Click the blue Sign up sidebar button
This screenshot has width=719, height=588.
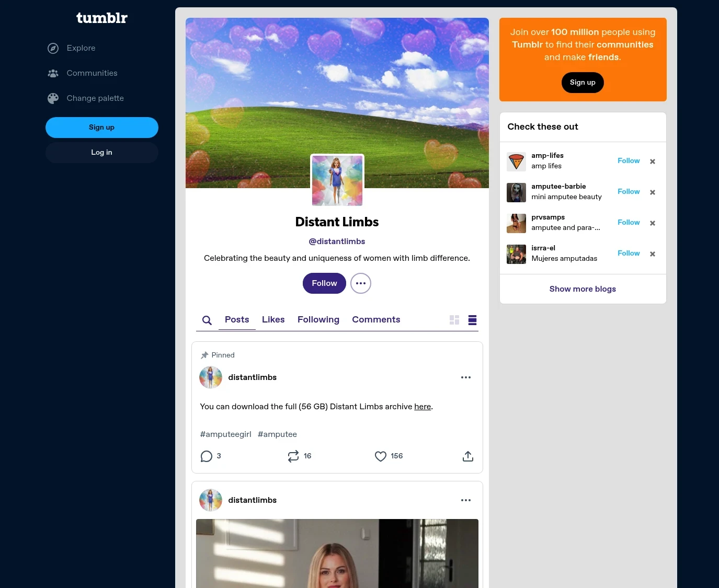click(x=102, y=128)
